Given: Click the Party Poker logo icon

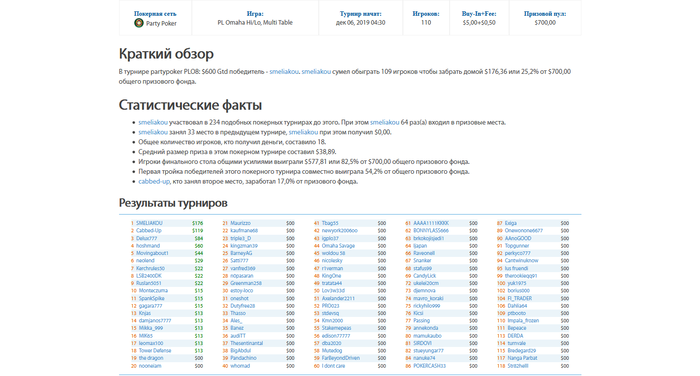Looking at the screenshot, I should (138, 23).
